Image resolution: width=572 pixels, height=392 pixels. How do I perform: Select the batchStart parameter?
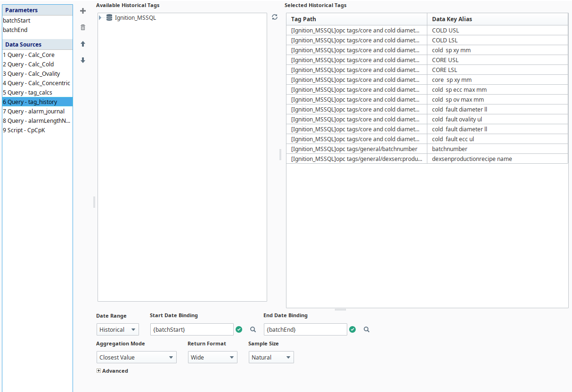38,20
